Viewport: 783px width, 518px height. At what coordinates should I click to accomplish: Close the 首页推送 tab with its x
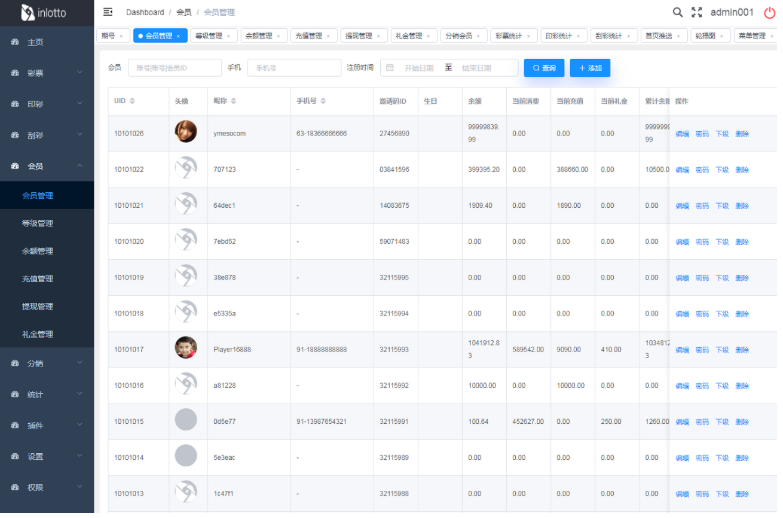[x=679, y=36]
